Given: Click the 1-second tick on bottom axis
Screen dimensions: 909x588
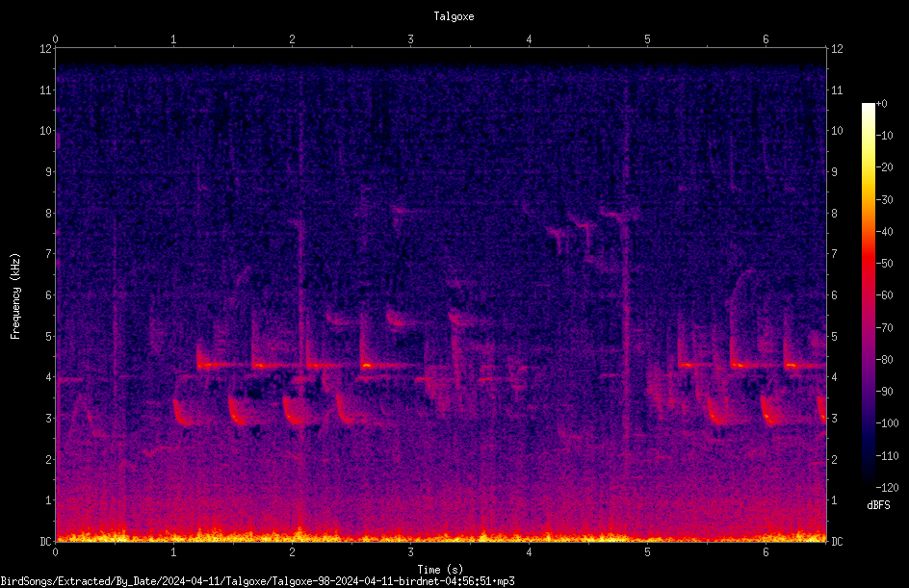Looking at the screenshot, I should (x=173, y=552).
